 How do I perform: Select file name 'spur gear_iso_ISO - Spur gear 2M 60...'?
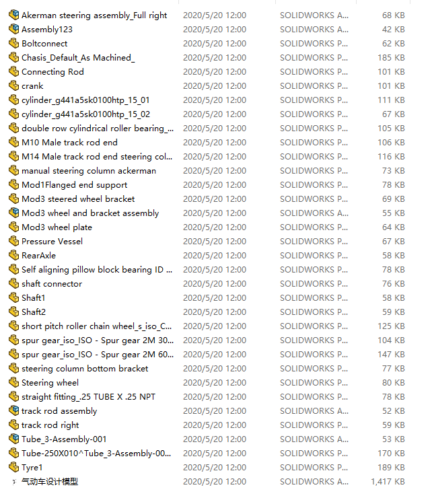pos(98,354)
